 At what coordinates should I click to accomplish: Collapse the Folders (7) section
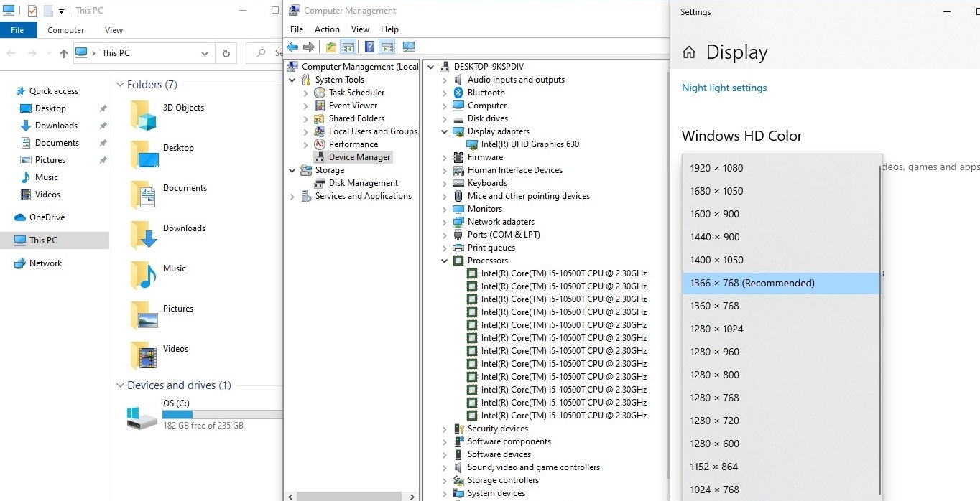120,85
